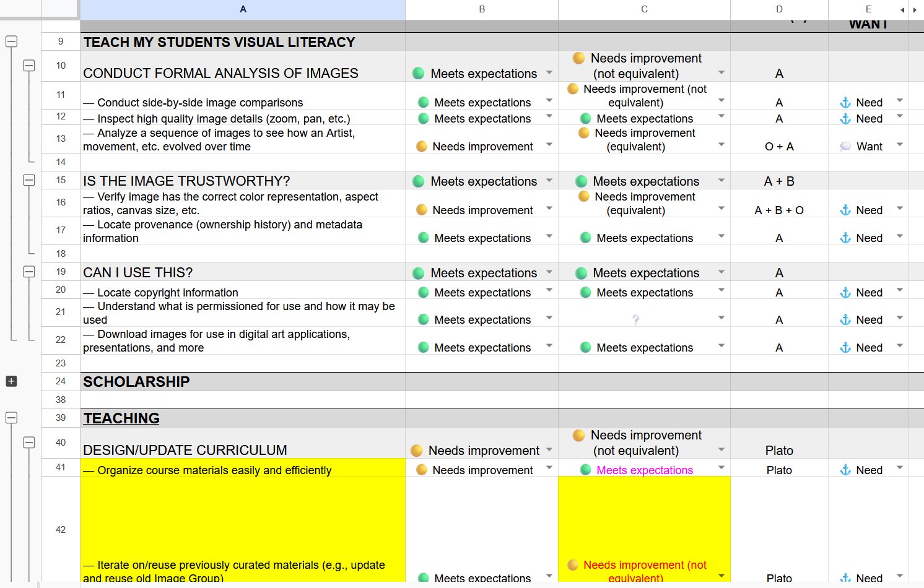Collapse the row group at row 10

29,66
